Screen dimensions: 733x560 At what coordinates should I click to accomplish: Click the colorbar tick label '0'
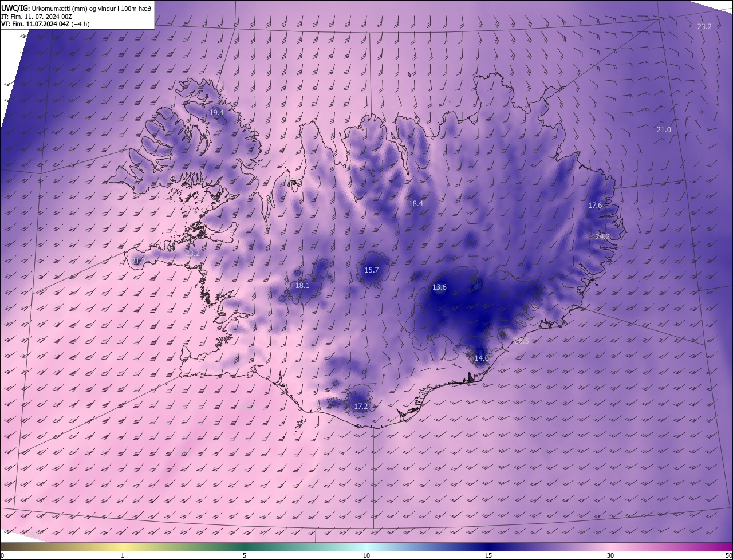(2, 556)
